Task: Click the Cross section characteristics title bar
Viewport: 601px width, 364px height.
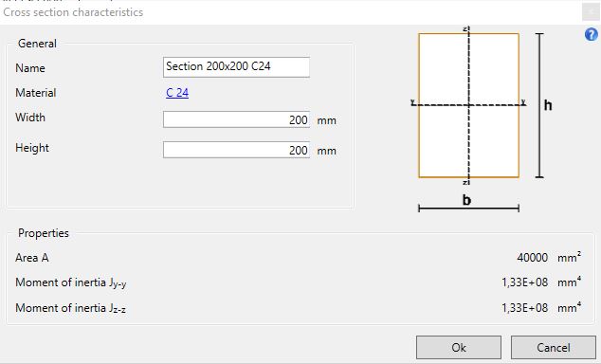Action: pos(291,12)
